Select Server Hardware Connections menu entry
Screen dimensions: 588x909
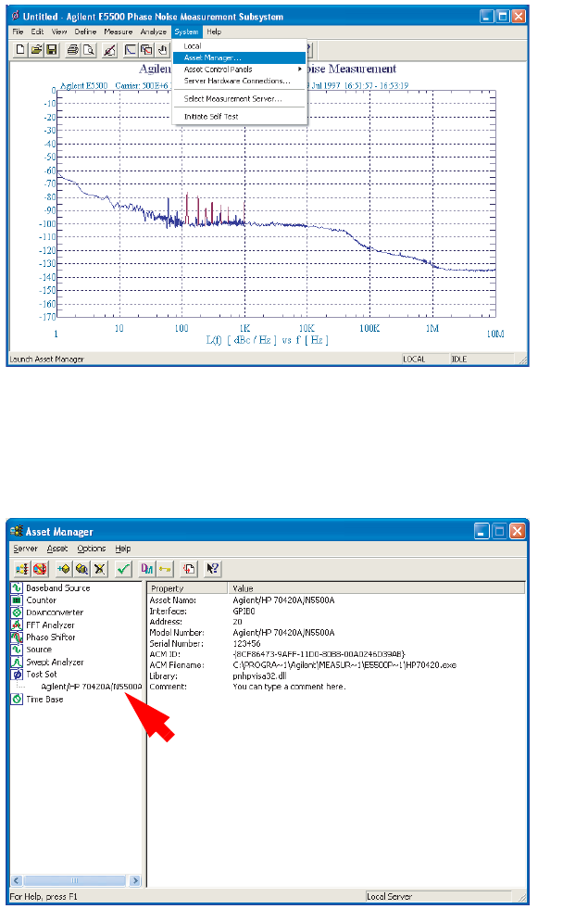(x=236, y=82)
